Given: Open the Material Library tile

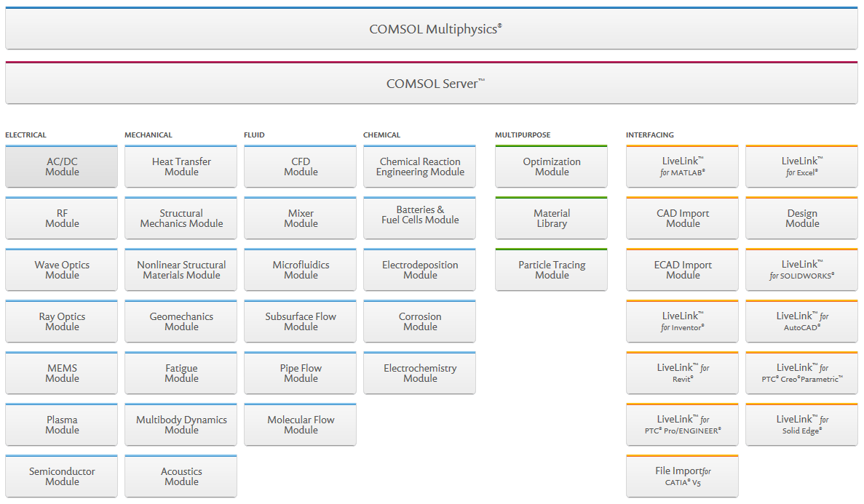Looking at the screenshot, I should [552, 219].
